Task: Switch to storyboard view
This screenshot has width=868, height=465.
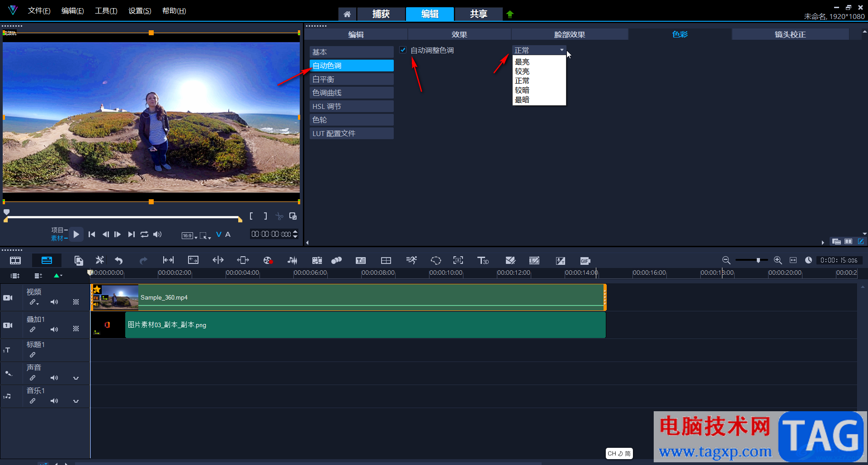Action: [15, 260]
